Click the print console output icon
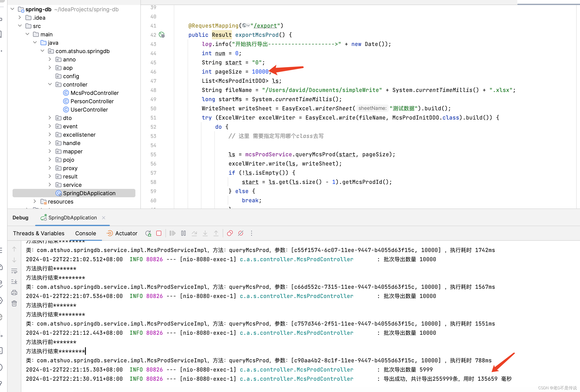 [x=14, y=293]
